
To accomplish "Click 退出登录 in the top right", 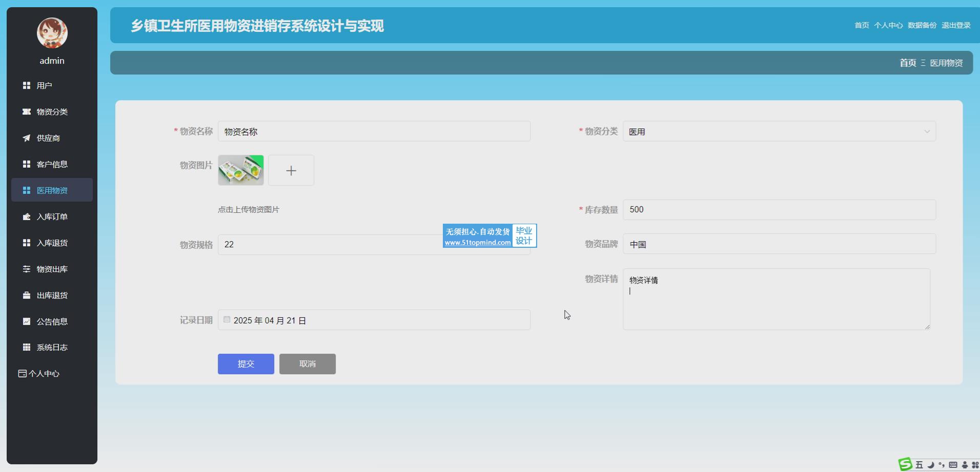I will 956,25.
